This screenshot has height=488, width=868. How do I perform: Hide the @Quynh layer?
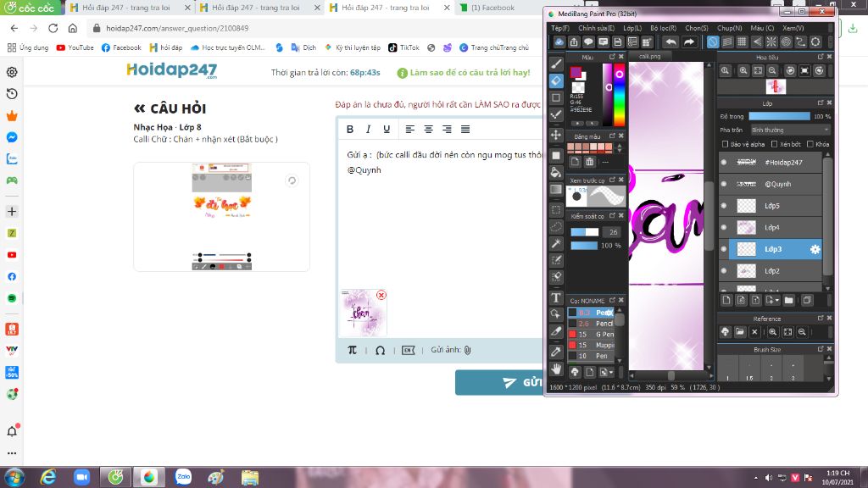click(724, 184)
